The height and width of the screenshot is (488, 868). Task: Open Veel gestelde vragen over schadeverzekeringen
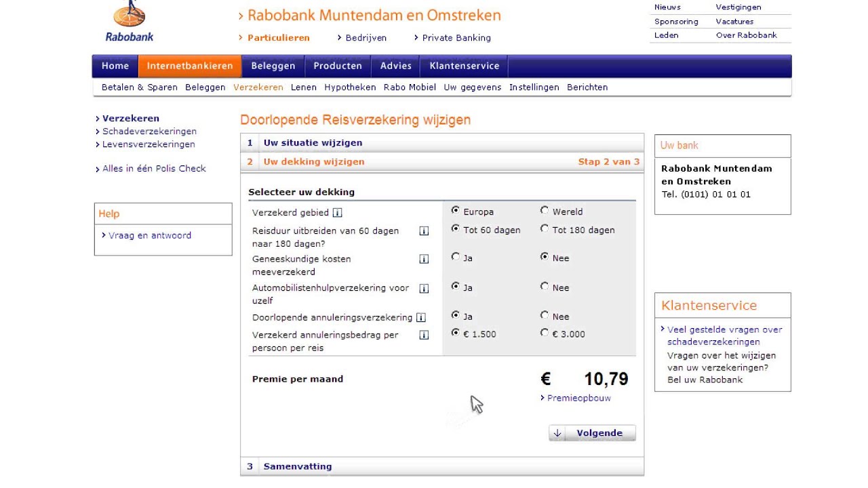coord(725,335)
